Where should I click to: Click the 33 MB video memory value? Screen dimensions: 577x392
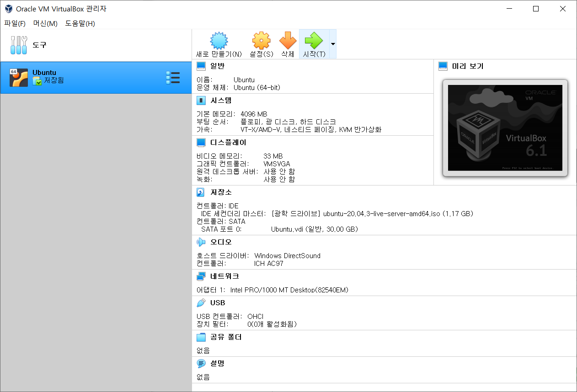273,156
